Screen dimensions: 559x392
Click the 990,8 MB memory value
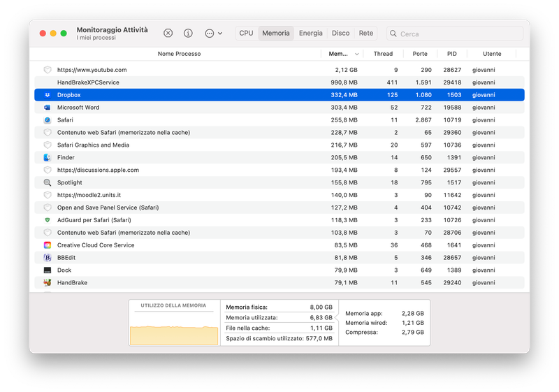344,82
